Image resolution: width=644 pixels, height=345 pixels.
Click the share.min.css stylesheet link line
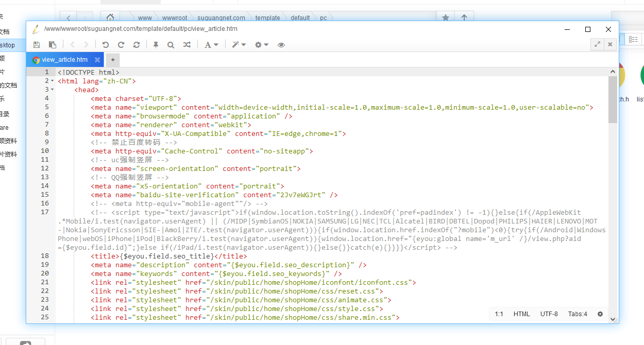pyautogui.click(x=245, y=317)
